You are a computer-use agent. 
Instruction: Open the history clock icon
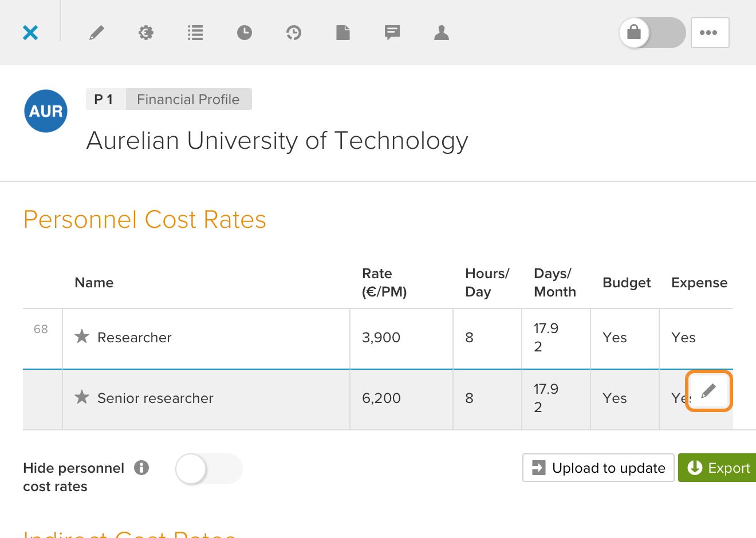coord(294,33)
